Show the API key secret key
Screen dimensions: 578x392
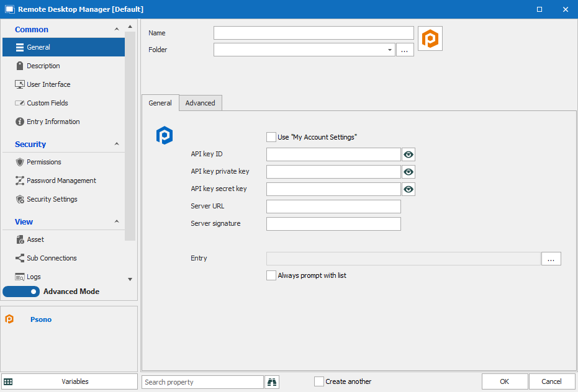click(x=408, y=189)
